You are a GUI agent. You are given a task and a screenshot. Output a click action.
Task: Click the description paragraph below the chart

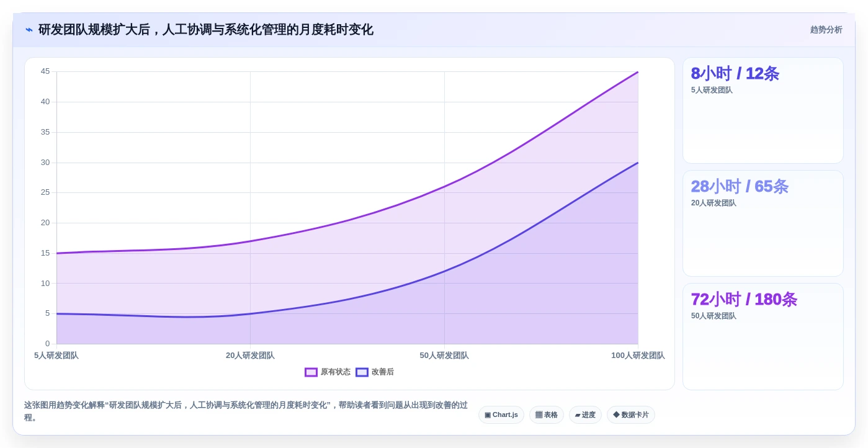(x=246, y=411)
